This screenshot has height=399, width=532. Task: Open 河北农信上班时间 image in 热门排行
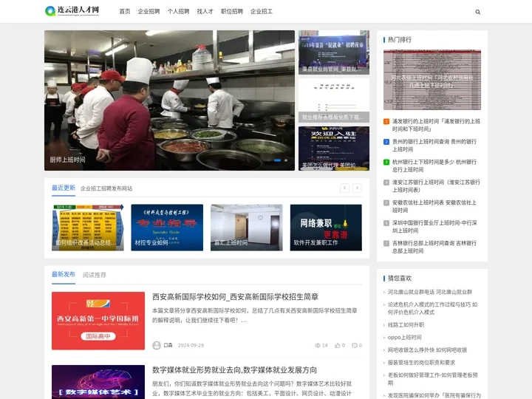432,80
